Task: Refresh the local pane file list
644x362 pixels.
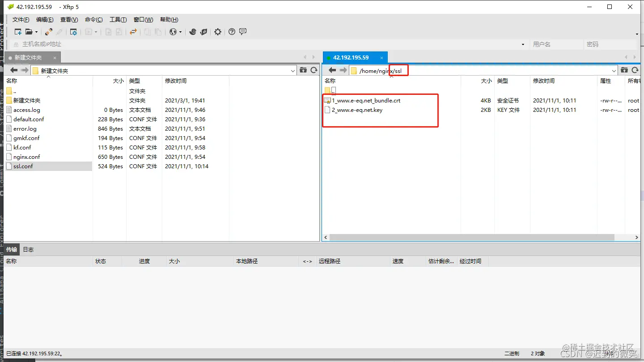Action: tap(314, 70)
